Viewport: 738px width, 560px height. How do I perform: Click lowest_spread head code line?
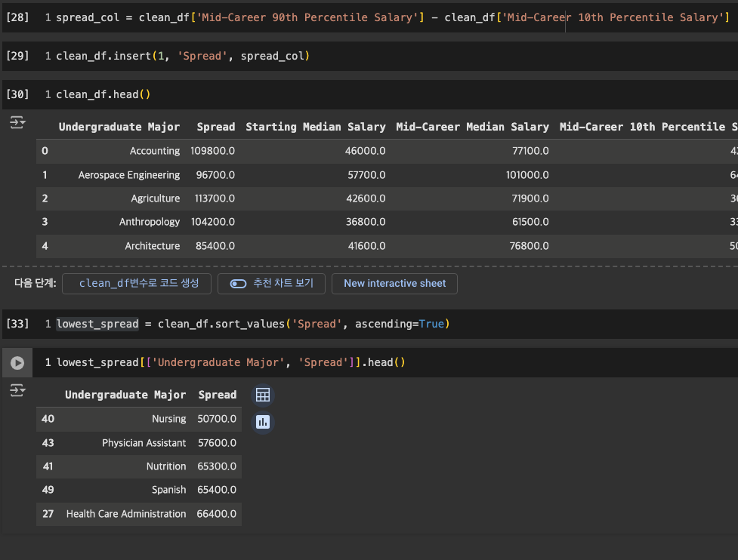tap(230, 362)
